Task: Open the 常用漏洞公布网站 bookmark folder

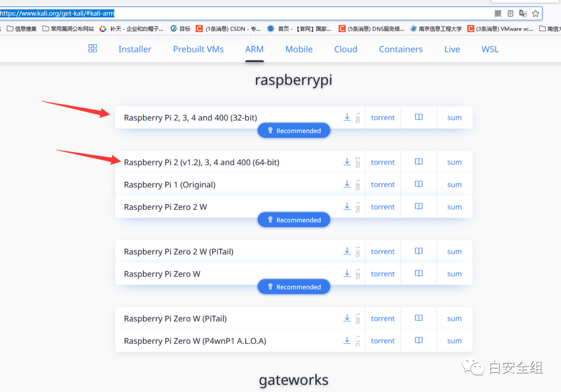Action: click(68, 29)
